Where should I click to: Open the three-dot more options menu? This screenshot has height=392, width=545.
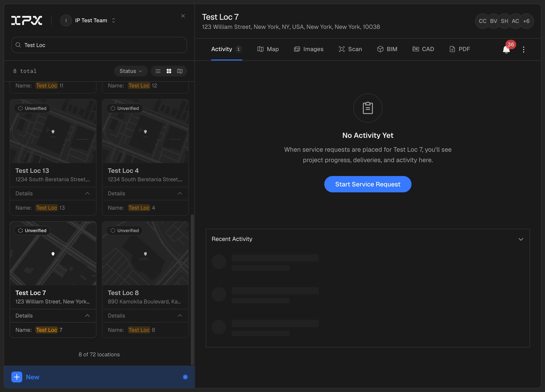[x=523, y=50]
